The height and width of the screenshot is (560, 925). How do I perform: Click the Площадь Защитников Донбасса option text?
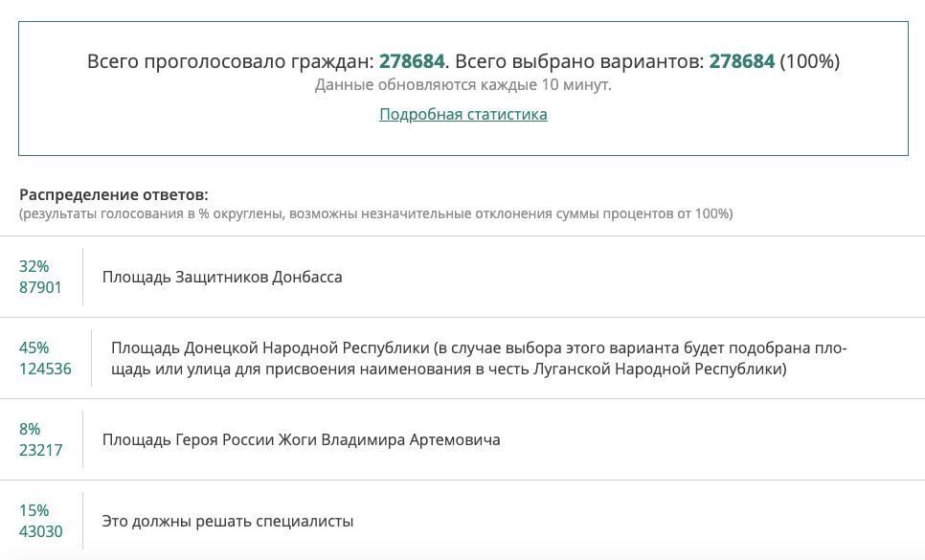pos(222,277)
